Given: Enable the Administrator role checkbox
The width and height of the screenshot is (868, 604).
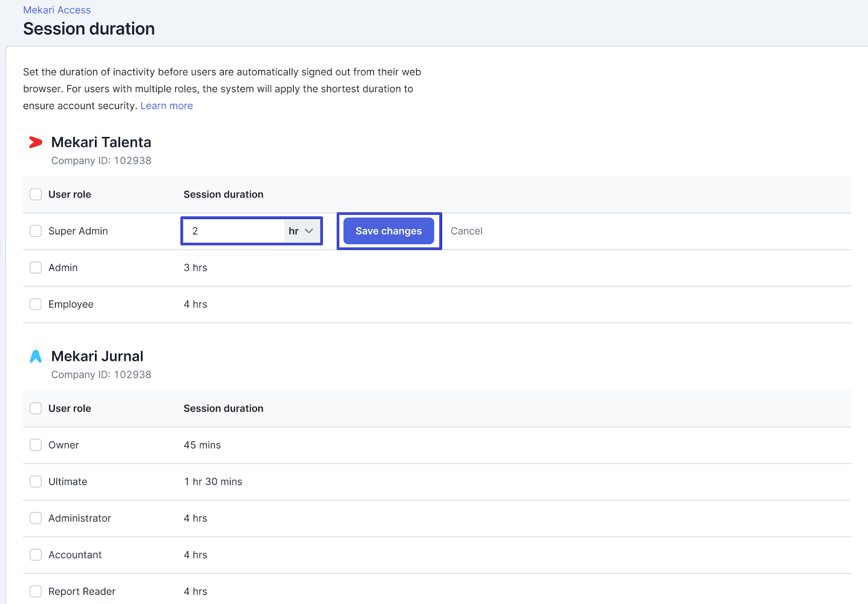Looking at the screenshot, I should 36,518.
